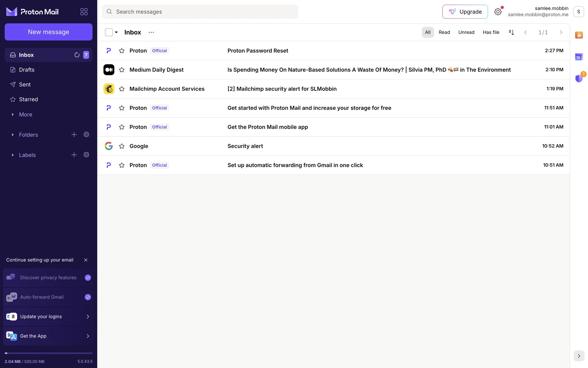The height and width of the screenshot is (368, 588).
Task: Open Security Center shield icon
Action: [x=579, y=79]
